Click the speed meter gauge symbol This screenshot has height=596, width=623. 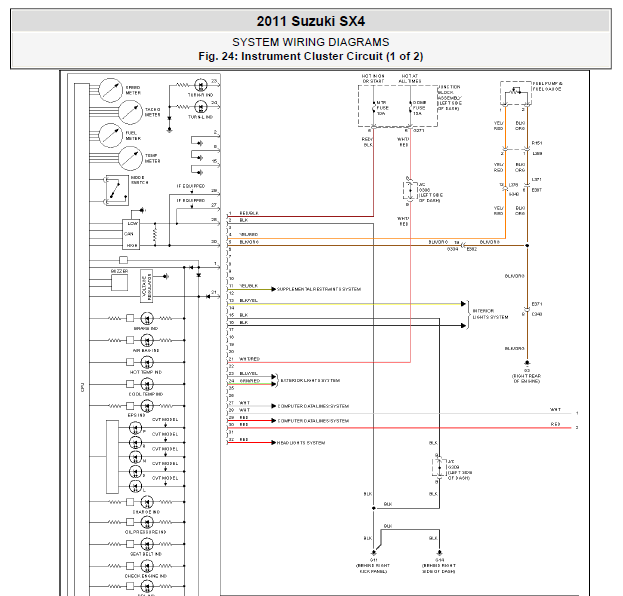110,90
